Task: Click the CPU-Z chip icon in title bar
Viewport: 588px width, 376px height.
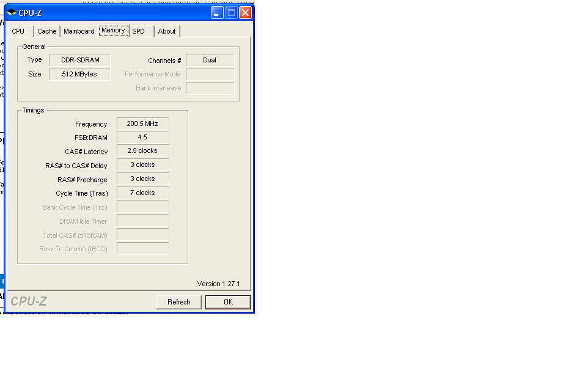Action: pyautogui.click(x=11, y=13)
